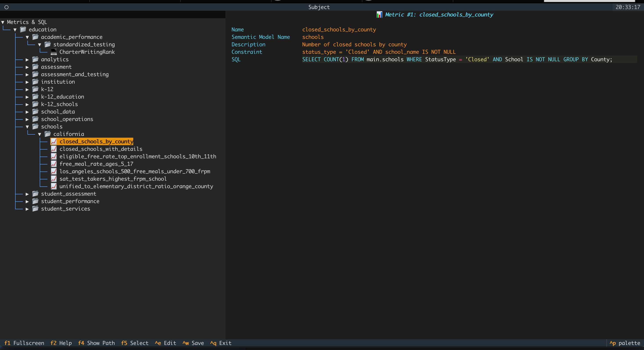Image resolution: width=644 pixels, height=350 pixels.
Task: Click the Save action in the footer
Action: (193, 343)
